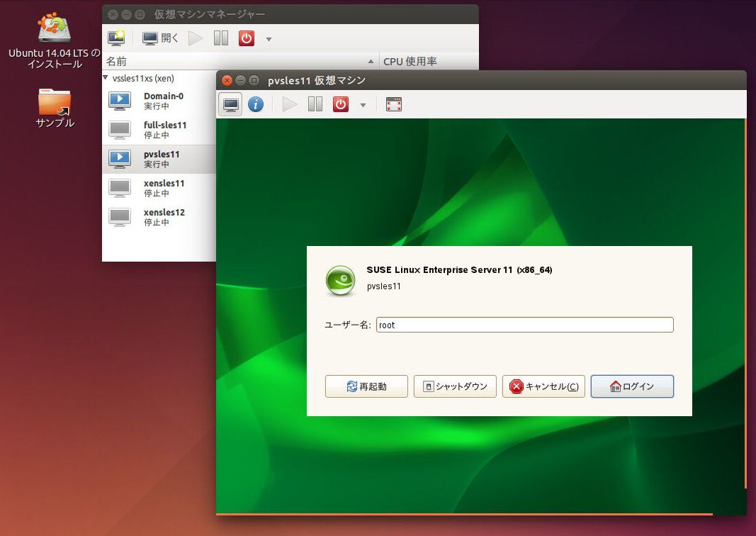Sort by CPU 使用率 column header

(429, 61)
